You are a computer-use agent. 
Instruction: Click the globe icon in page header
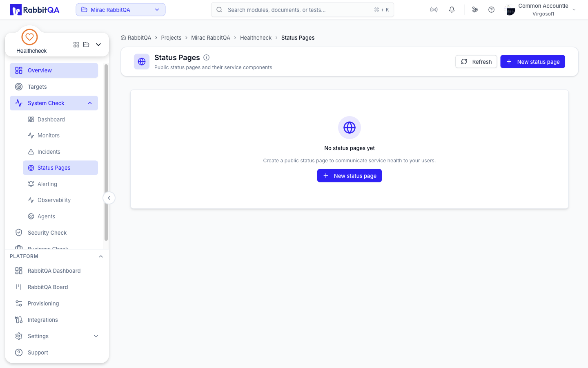[x=142, y=62]
